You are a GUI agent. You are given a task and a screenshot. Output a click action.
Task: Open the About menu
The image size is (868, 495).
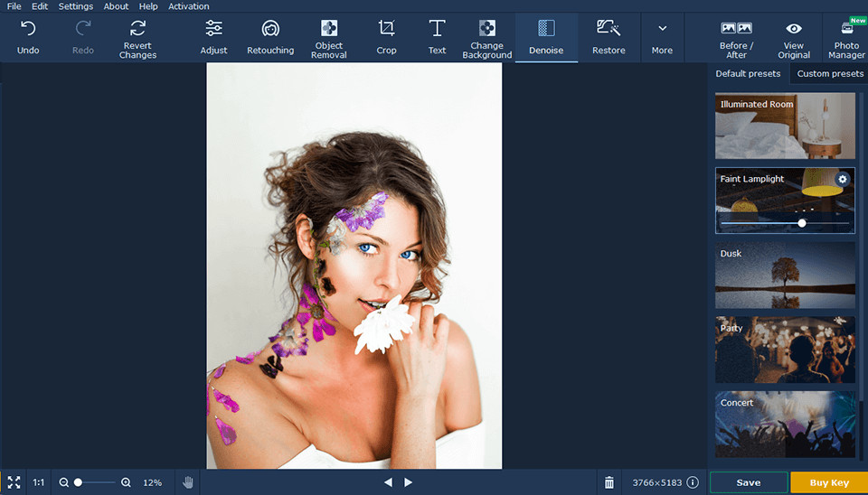pyautogui.click(x=116, y=6)
